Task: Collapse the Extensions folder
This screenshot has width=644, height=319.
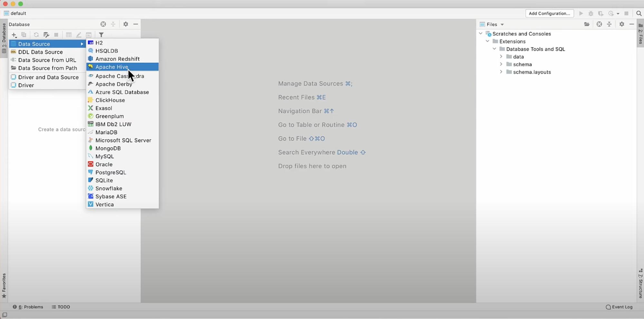Action: click(487, 41)
